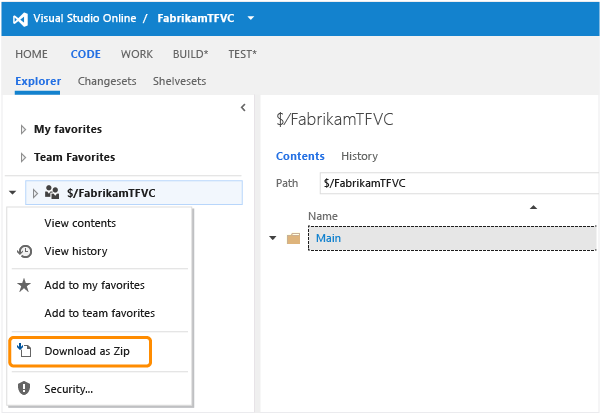Screen dimensions: 600x414
Task: Switch to the History tab
Action: (360, 156)
